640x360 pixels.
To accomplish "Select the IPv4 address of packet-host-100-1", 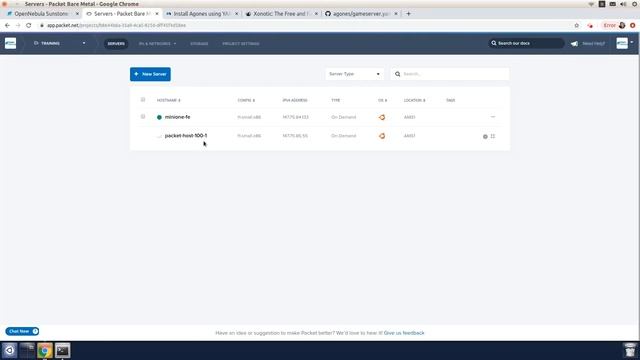I will click(x=295, y=136).
